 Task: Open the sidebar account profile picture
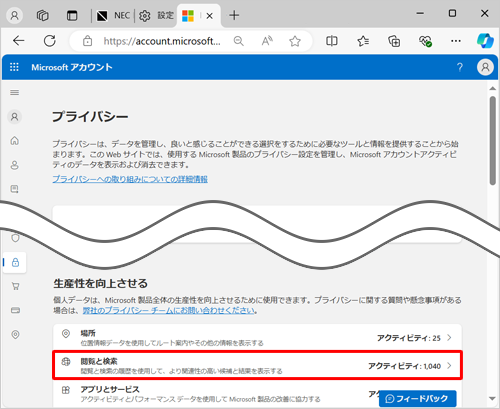14,117
